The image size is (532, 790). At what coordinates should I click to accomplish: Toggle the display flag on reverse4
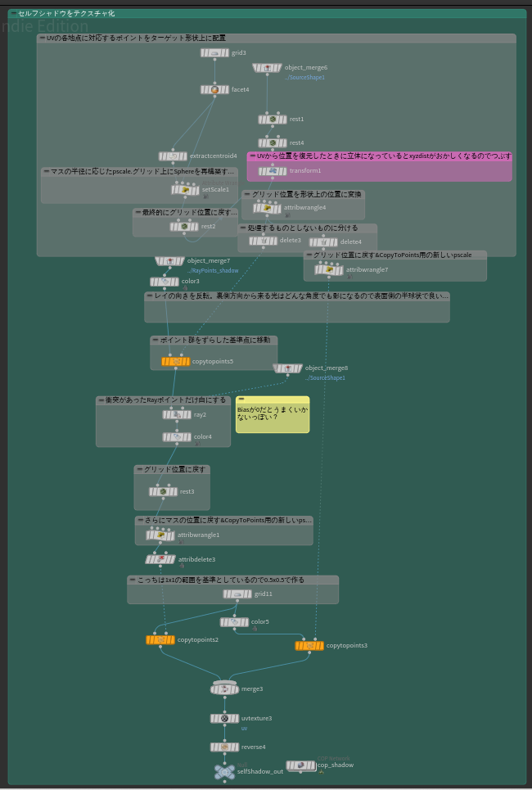pyautogui.click(x=237, y=747)
